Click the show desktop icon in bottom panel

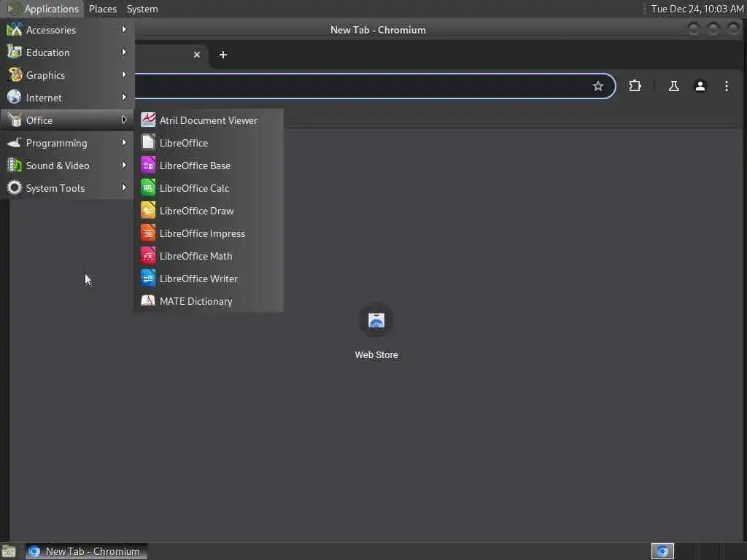9,551
